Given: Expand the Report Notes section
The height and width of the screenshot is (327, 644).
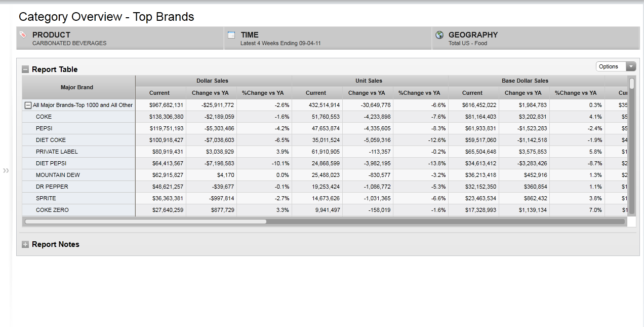Looking at the screenshot, I should (x=25, y=244).
